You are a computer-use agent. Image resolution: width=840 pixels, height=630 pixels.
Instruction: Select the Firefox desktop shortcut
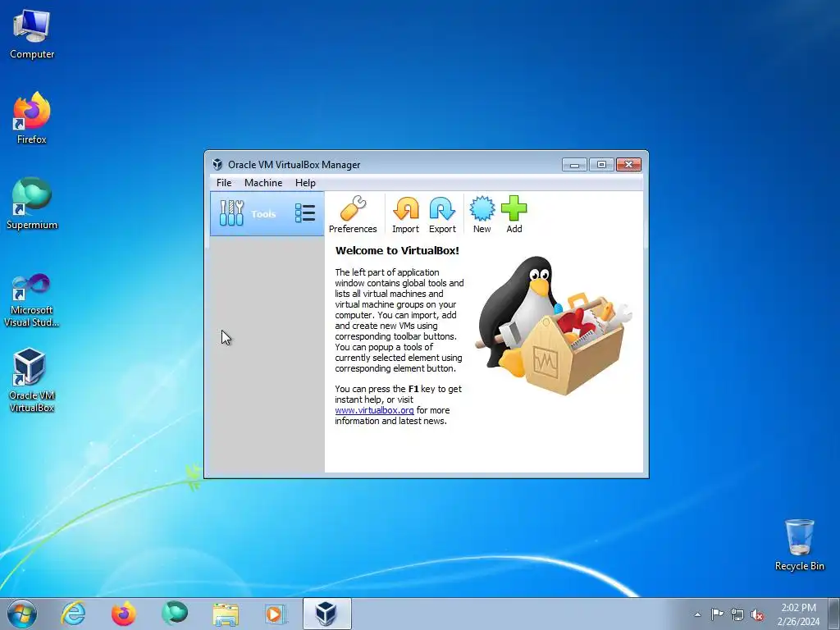(32, 118)
